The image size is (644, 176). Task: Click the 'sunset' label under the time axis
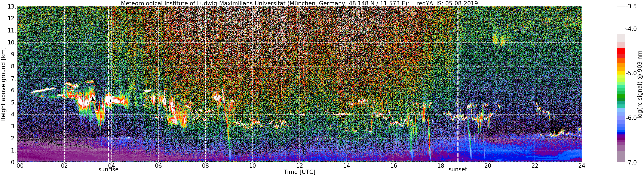click(458, 170)
